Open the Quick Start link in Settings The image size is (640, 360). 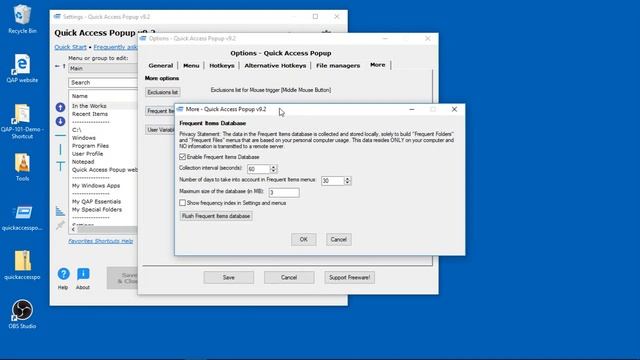click(71, 47)
